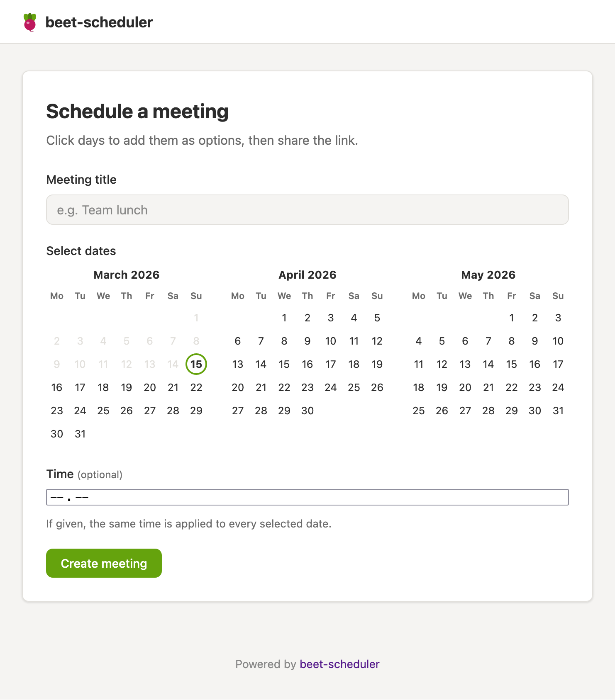Toggle today's date, March 15

click(x=196, y=364)
